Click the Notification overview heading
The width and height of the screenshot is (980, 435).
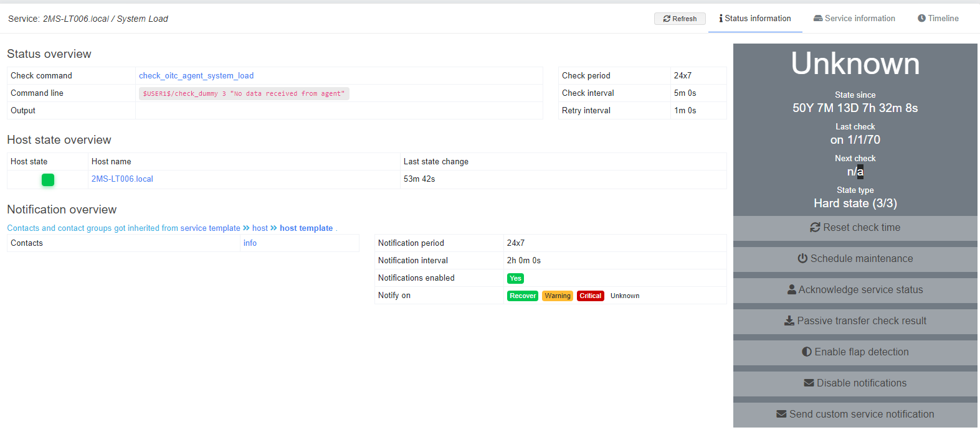pyautogui.click(x=62, y=210)
